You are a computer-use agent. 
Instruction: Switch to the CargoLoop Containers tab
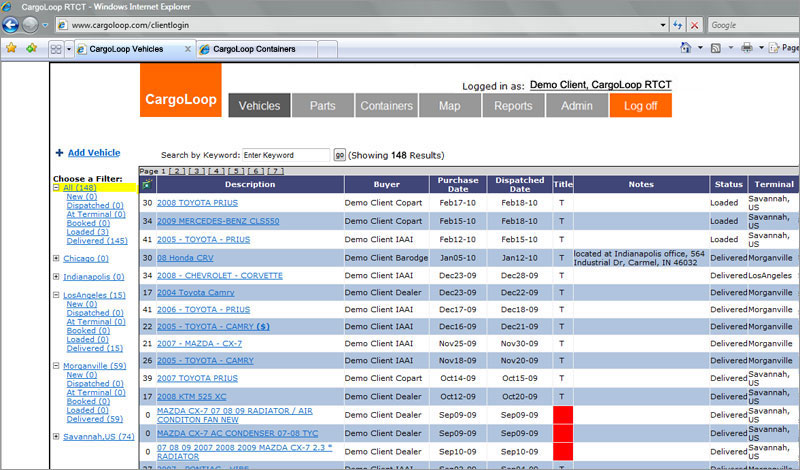point(257,49)
